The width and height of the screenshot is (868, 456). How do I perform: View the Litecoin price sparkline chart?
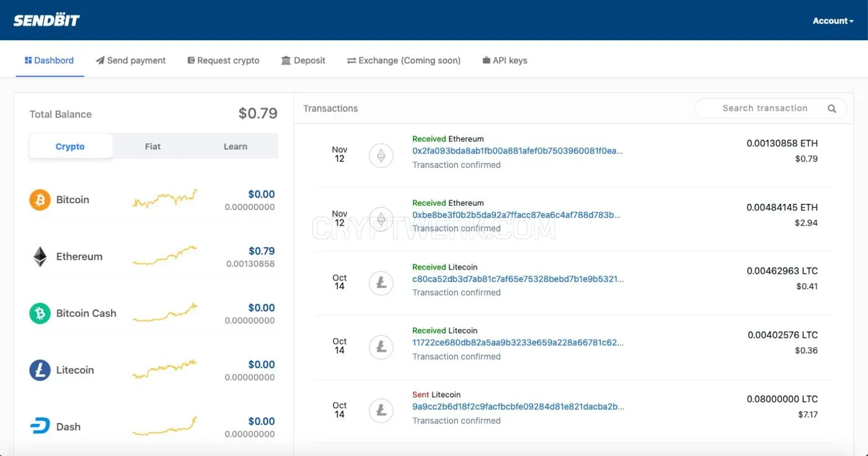click(164, 369)
